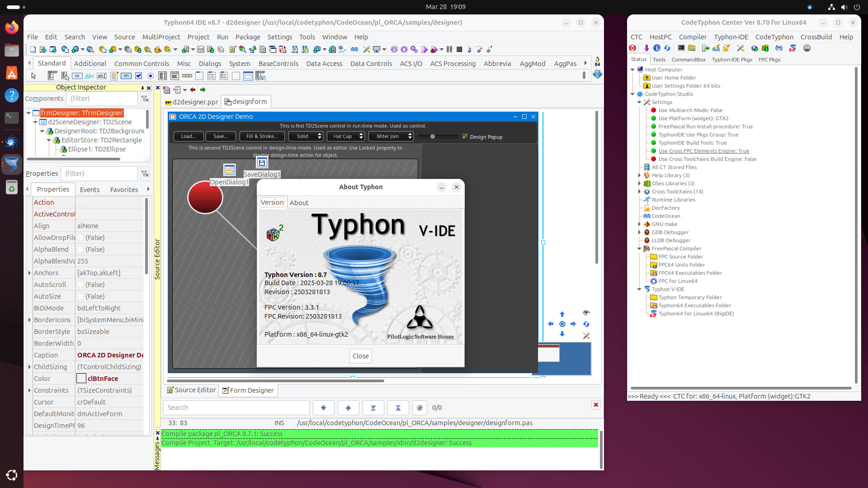The width and height of the screenshot is (868, 488).
Task: Pick the TMemo notepad component icon
Action: tap(114, 76)
